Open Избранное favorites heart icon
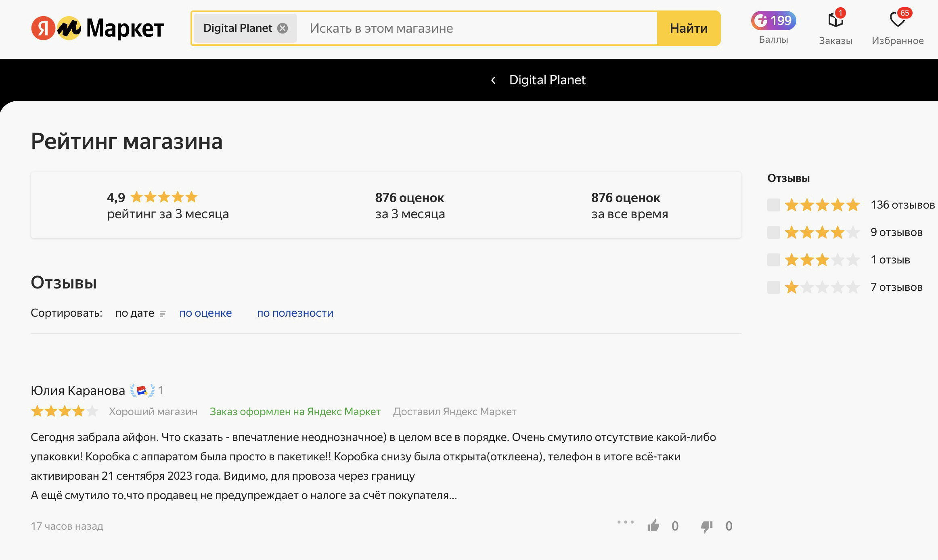The image size is (938, 560). coord(897,20)
